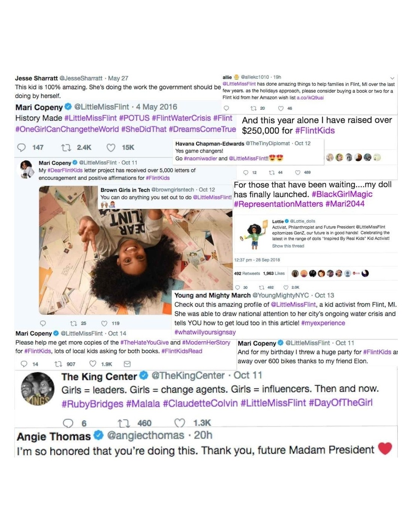View the 492 Retweets count
This screenshot has height=532, width=412.
point(247,273)
